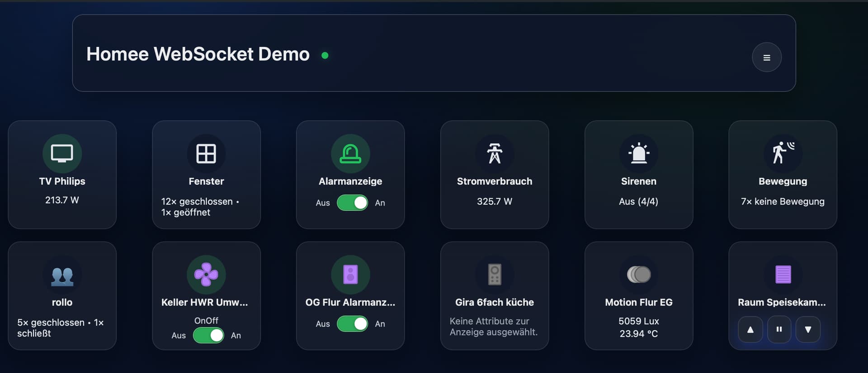Select the Alarmanzeige siren icon
Screen dimensions: 868x373
pos(350,154)
